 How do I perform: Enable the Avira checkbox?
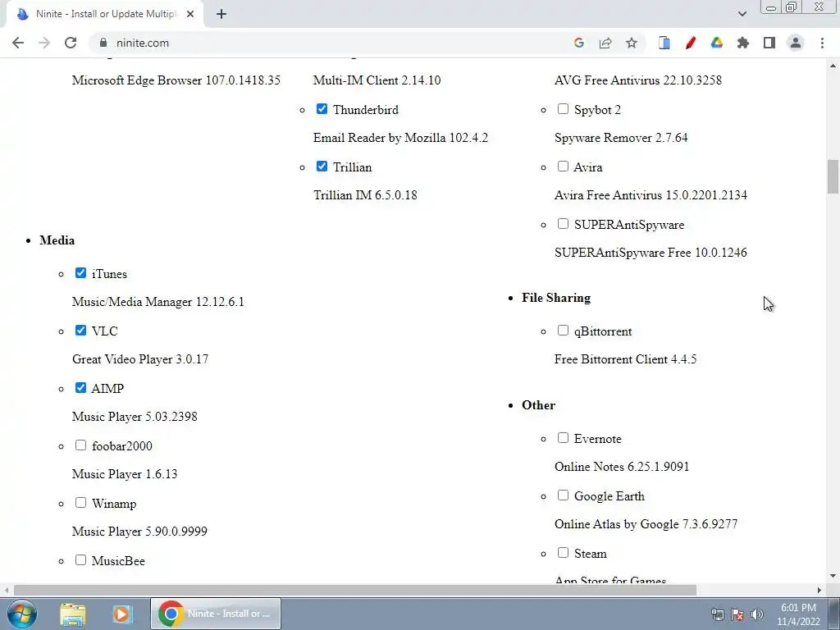tap(563, 166)
